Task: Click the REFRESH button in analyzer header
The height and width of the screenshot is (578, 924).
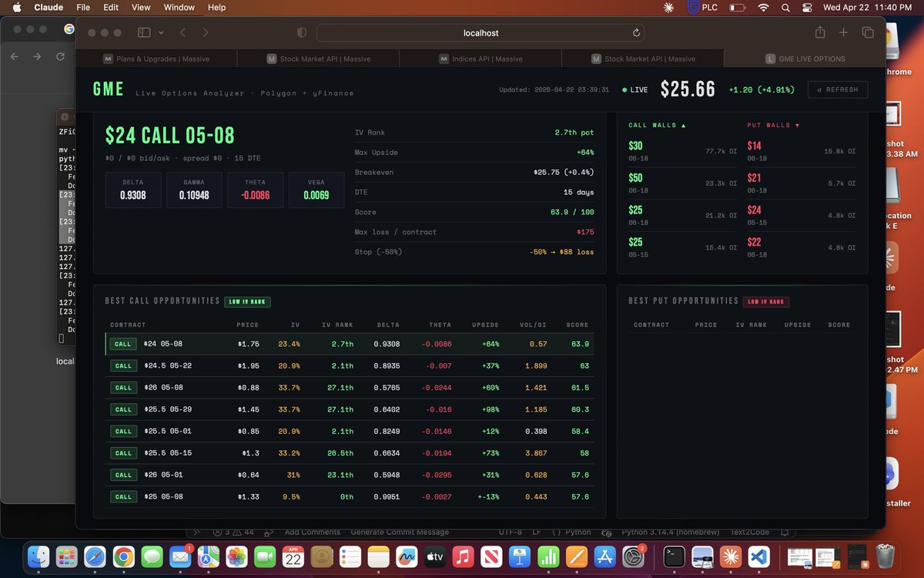Action: tap(838, 89)
